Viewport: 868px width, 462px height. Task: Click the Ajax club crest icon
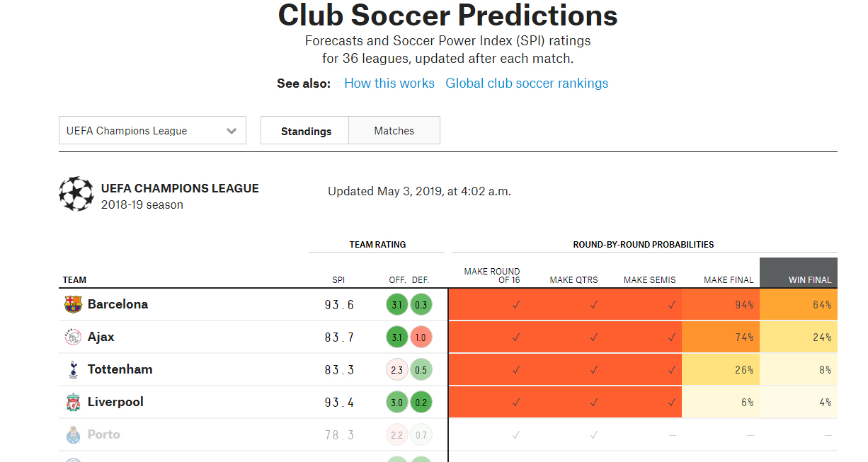[x=73, y=337]
